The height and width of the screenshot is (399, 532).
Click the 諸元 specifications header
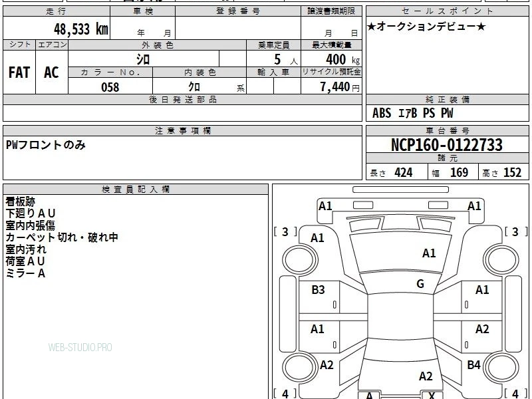tap(448, 158)
